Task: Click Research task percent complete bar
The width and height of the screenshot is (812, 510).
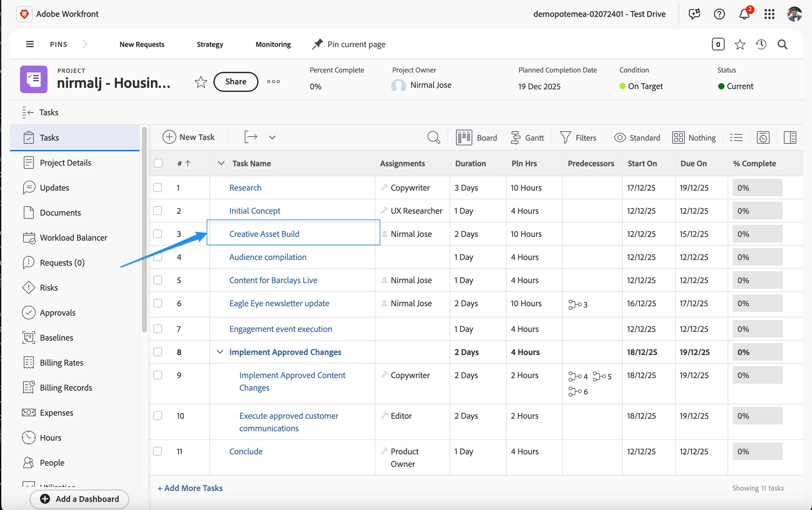Action: pos(757,187)
